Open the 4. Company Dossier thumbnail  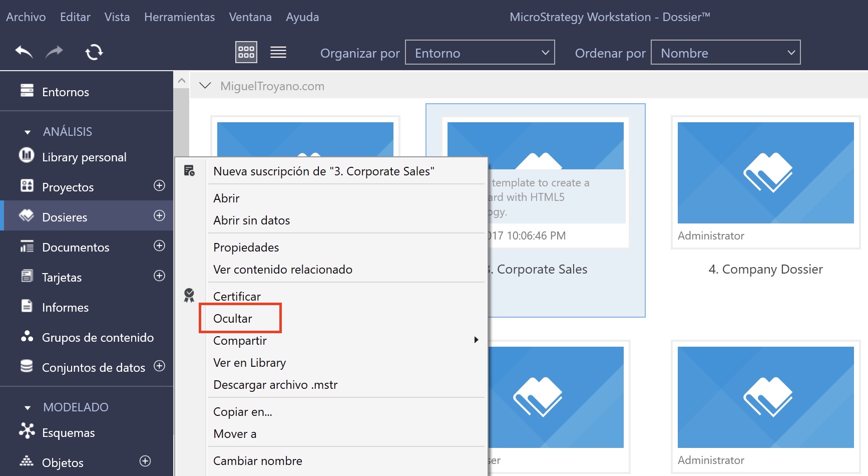(x=765, y=173)
